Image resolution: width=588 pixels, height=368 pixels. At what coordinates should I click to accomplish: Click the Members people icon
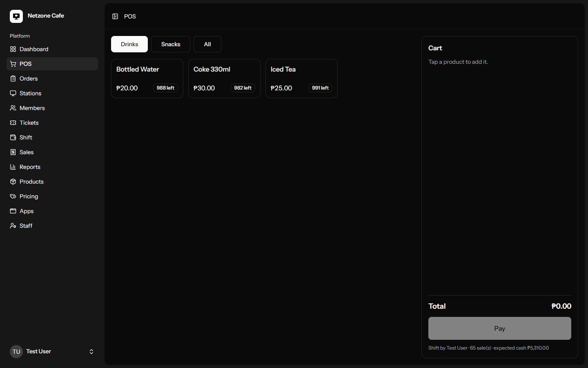pyautogui.click(x=13, y=108)
